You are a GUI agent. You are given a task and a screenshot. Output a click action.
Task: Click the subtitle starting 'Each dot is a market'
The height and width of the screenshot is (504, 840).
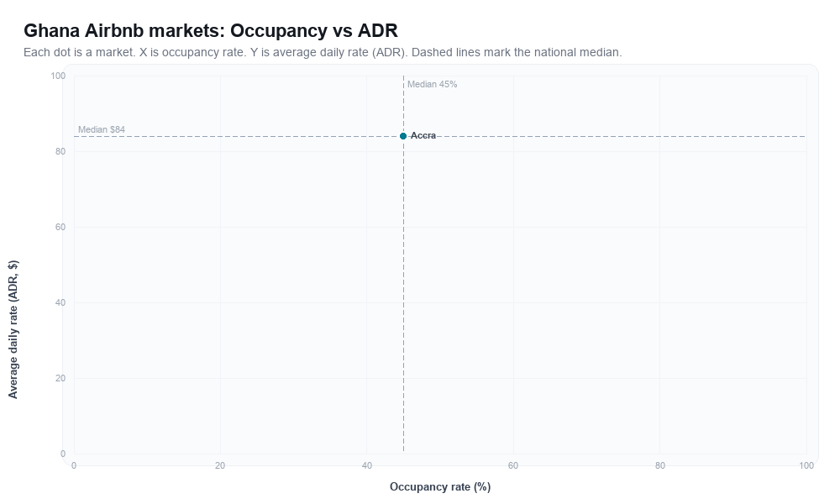tap(323, 52)
